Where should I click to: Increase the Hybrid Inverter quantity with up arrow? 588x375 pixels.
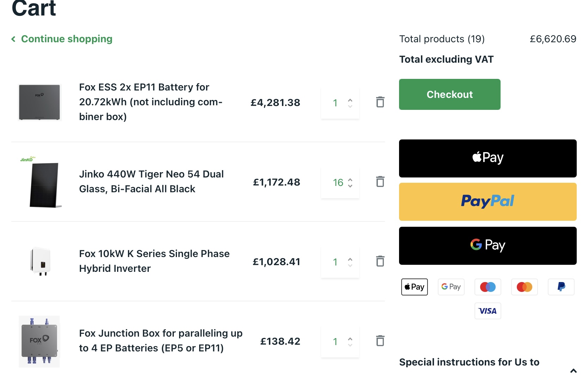350,259
